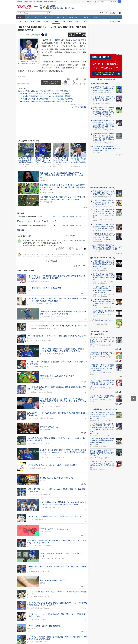Click the ログイン link

pyautogui.click(x=42, y=8)
